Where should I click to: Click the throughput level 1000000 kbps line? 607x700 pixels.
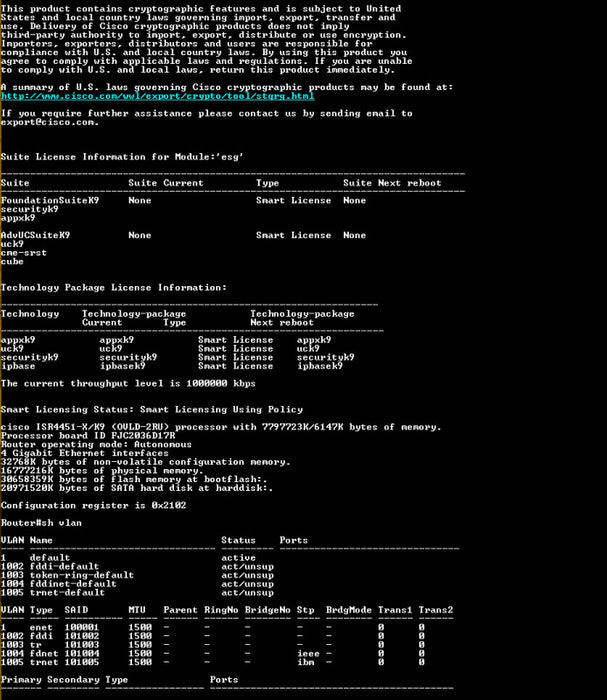pos(128,383)
